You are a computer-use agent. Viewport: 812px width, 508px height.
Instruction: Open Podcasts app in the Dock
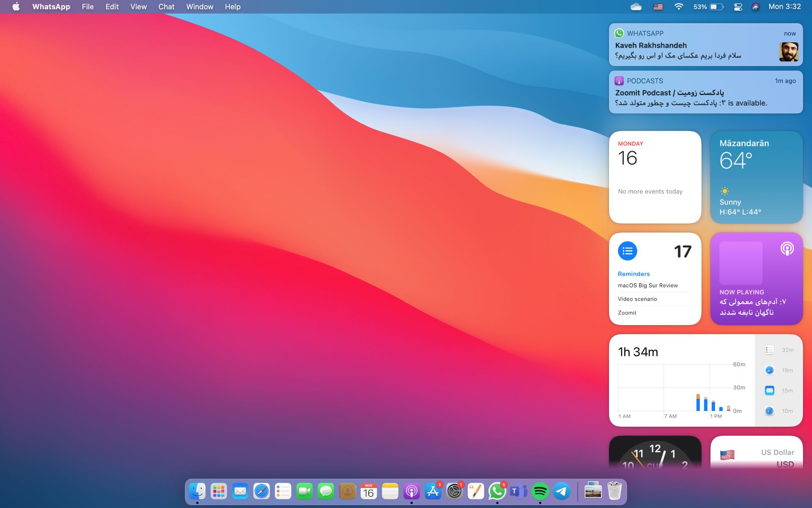pyautogui.click(x=411, y=491)
